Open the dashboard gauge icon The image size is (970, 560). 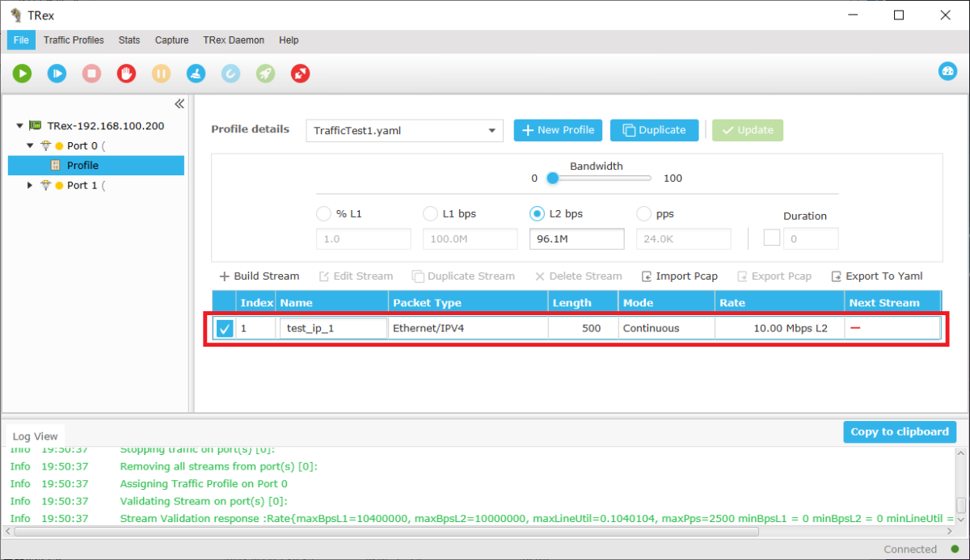[x=947, y=71]
